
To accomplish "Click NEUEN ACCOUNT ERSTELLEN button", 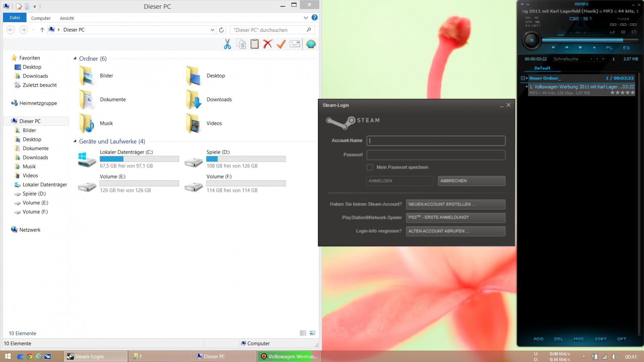I will pos(455,204).
